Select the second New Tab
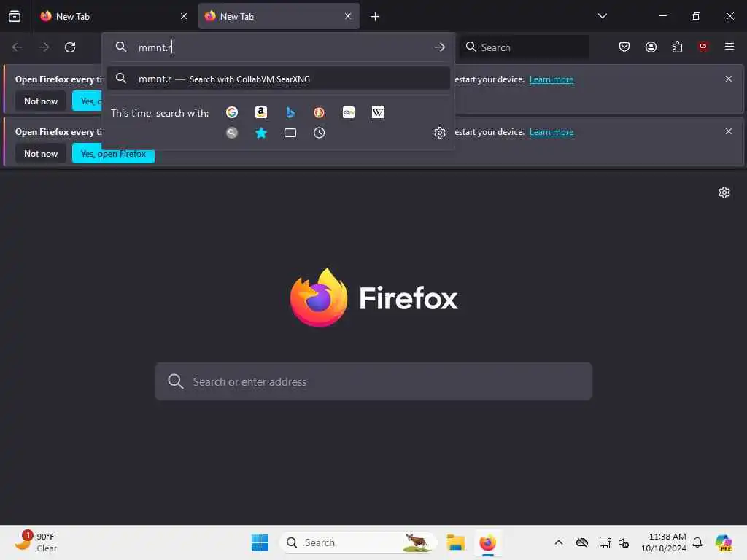 click(x=279, y=16)
